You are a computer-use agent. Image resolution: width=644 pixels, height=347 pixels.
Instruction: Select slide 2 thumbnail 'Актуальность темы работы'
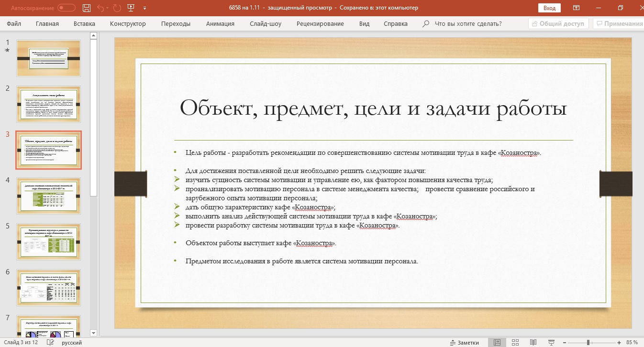point(49,104)
